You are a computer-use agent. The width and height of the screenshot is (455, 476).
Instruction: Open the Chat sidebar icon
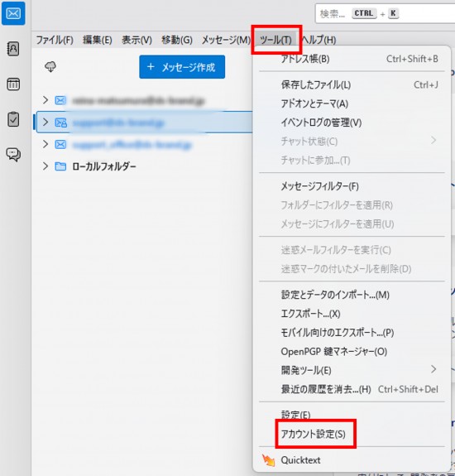(13, 155)
